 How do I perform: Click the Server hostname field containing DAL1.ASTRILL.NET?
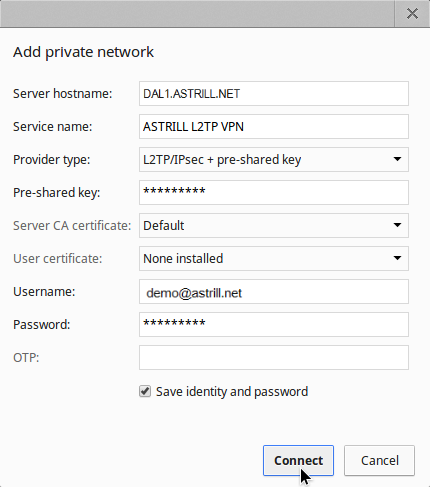[274, 94]
